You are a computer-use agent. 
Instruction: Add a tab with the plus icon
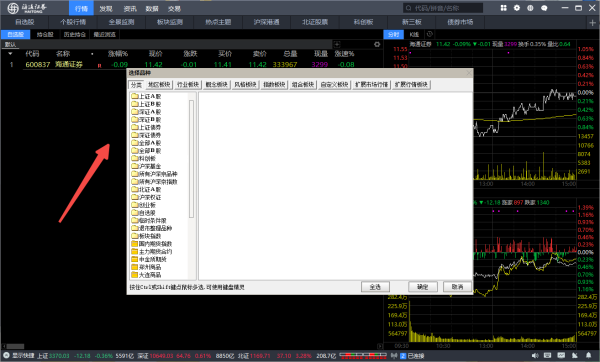pos(592,23)
